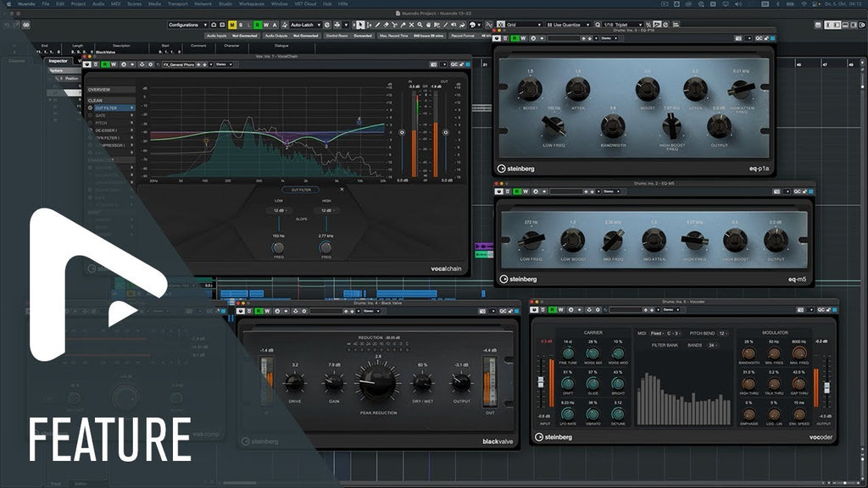The image size is (868, 488).
Task: Open the HIGH slope 12 dB dropdown
Action: (326, 210)
